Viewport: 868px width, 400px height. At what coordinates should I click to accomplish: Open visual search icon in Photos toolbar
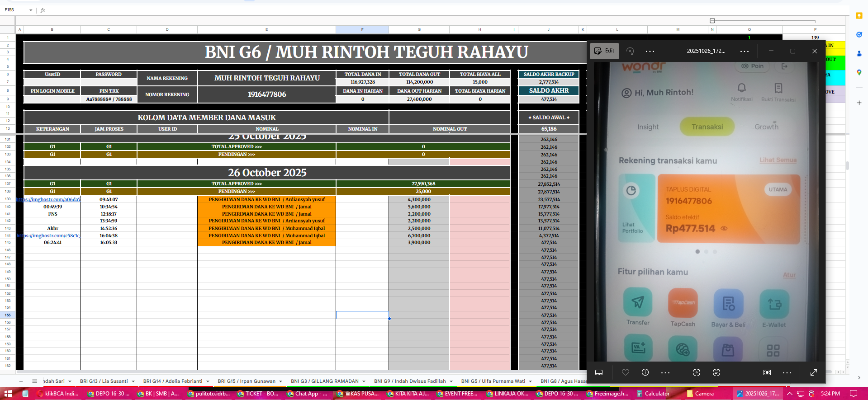(697, 372)
